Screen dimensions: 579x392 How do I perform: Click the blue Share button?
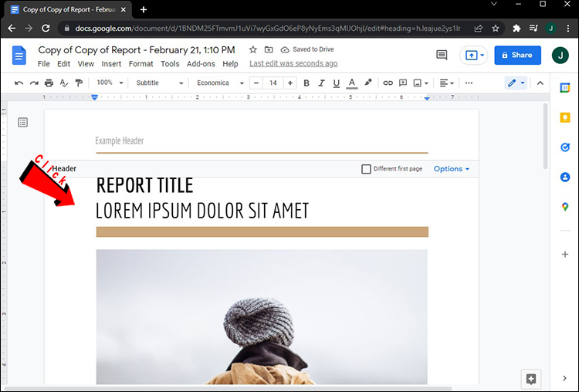coord(516,56)
